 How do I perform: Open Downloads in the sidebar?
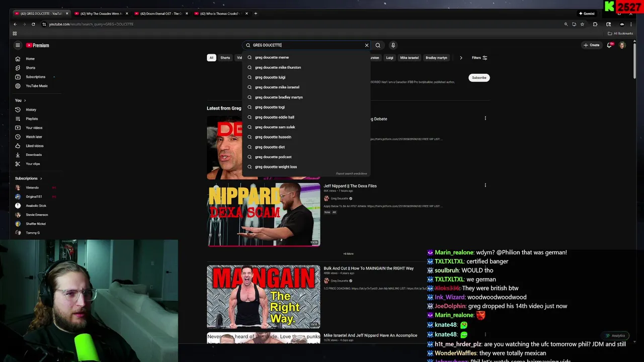34,155
